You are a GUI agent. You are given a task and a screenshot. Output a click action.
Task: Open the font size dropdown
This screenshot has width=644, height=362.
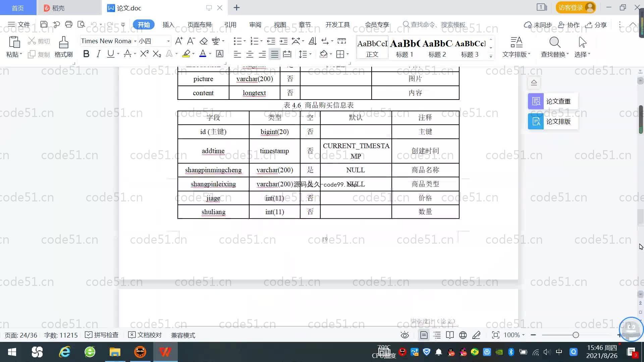pyautogui.click(x=168, y=41)
